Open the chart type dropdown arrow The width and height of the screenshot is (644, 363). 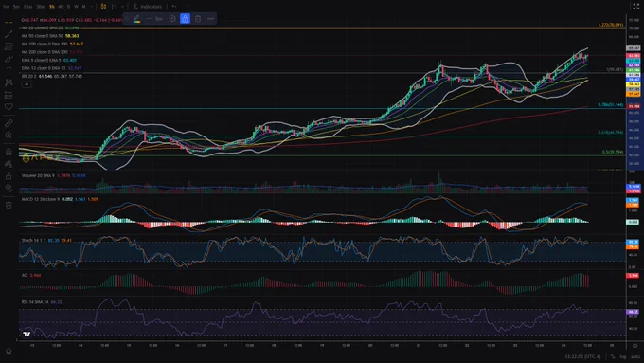[x=123, y=7]
